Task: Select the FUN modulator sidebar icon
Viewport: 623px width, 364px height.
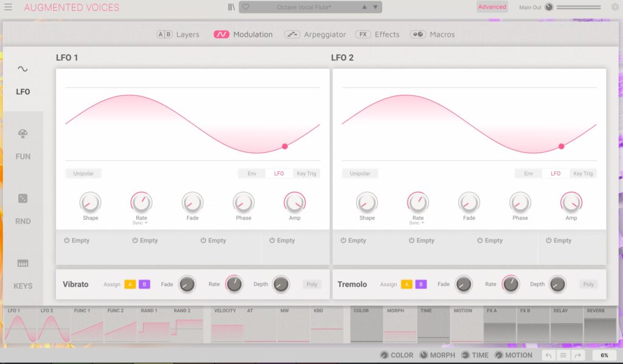Action: tap(23, 134)
